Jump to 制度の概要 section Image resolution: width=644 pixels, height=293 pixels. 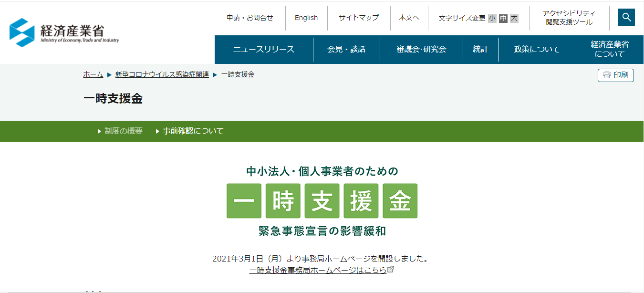[x=123, y=131]
